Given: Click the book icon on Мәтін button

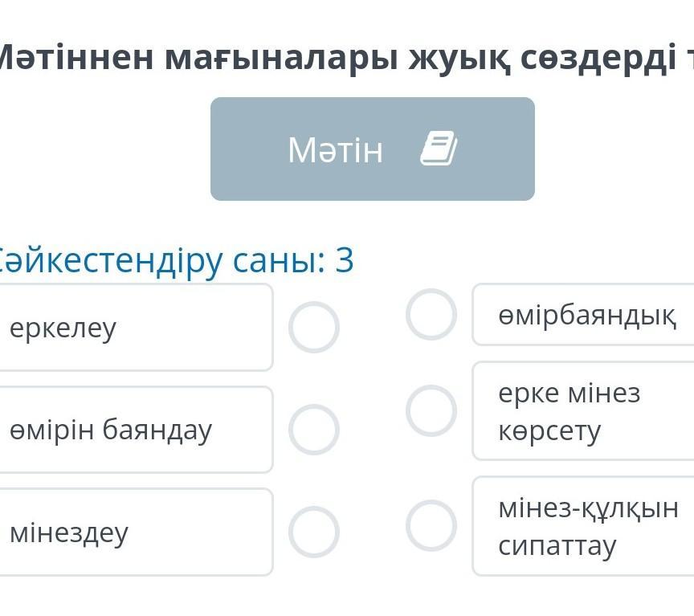Looking at the screenshot, I should (x=439, y=149).
